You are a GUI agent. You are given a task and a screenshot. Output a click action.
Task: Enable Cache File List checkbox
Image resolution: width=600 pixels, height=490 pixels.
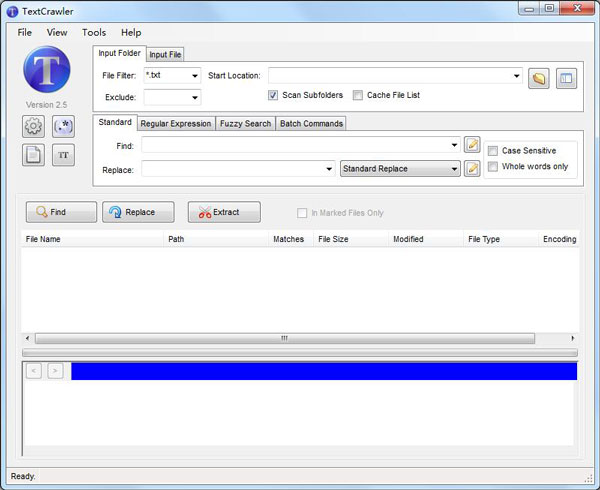[x=357, y=95]
